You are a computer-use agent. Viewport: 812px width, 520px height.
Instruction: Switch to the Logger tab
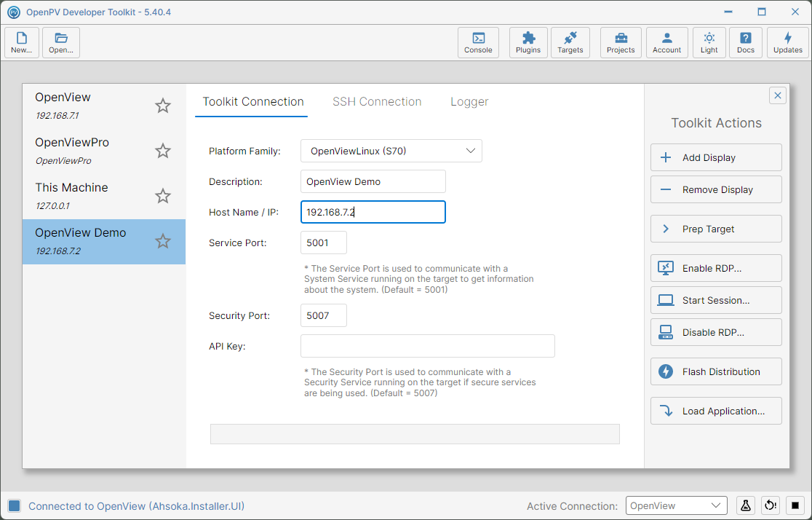(469, 102)
